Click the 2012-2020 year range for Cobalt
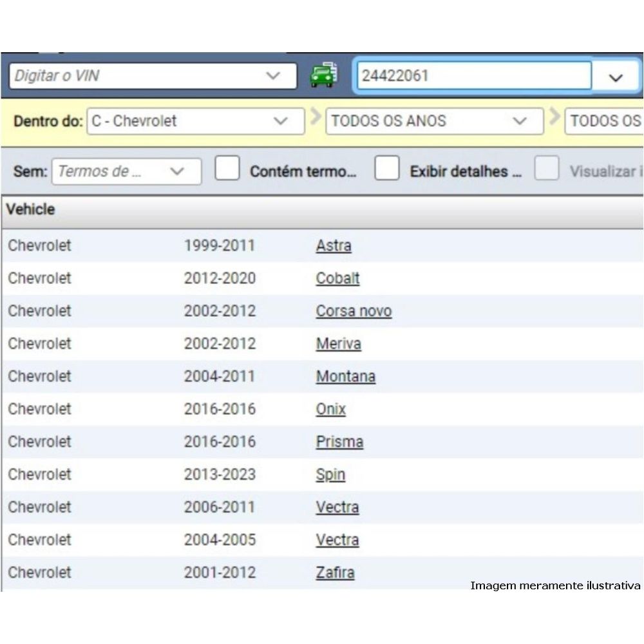644x644 pixels. (x=220, y=278)
